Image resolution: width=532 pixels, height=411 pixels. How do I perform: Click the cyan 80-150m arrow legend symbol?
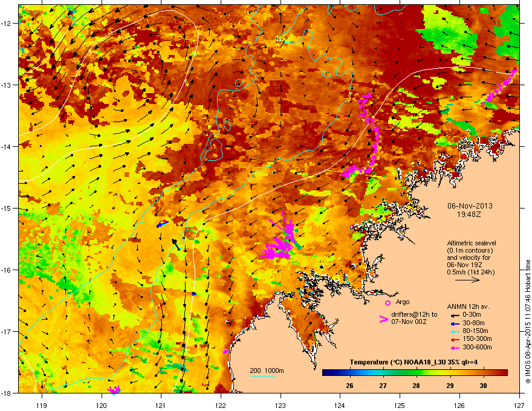pyautogui.click(x=455, y=331)
